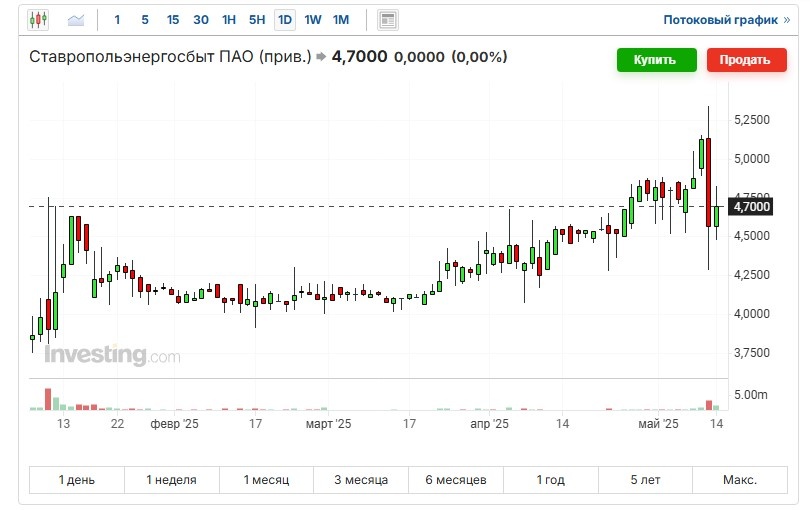The image size is (810, 510).
Task: Click the 4,7000 price marker on axis
Action: pyautogui.click(x=751, y=207)
